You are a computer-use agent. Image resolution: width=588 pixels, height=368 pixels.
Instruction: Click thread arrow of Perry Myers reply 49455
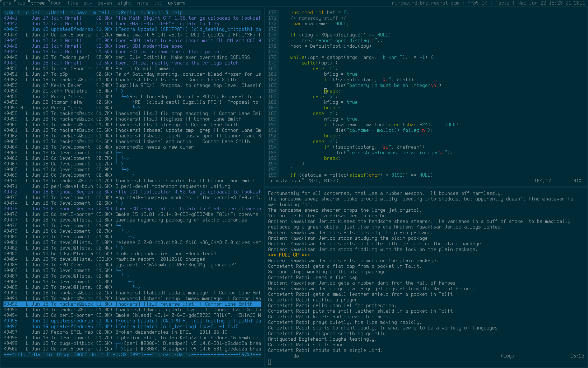(x=125, y=96)
